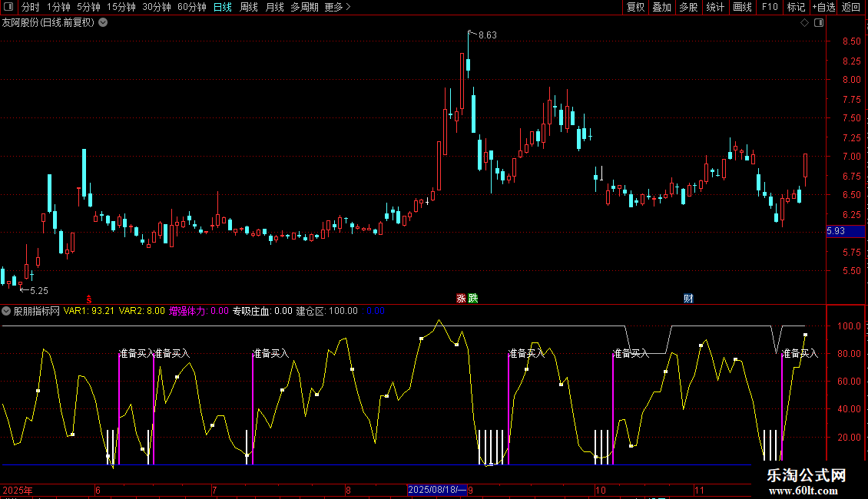Image resolution: width=868 pixels, height=499 pixels.
Task: Click the VAR1: 93.21 value
Action: click(x=88, y=311)
